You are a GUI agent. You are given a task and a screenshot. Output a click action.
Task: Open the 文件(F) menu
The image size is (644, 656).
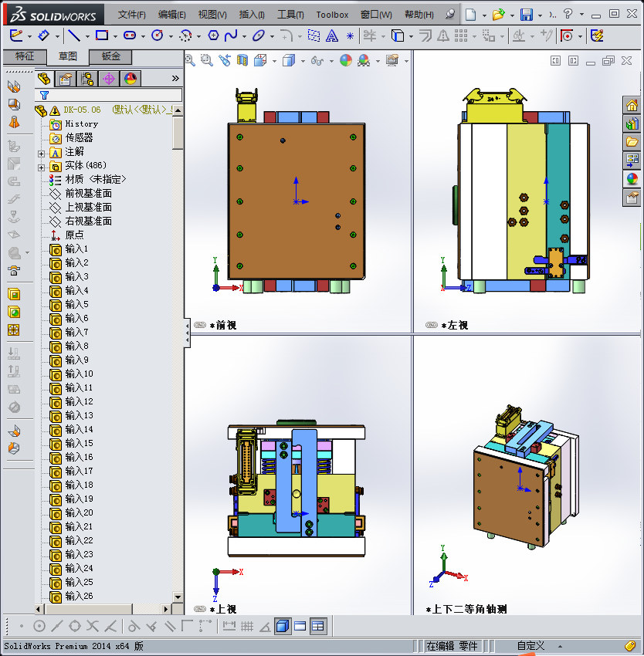tap(131, 15)
